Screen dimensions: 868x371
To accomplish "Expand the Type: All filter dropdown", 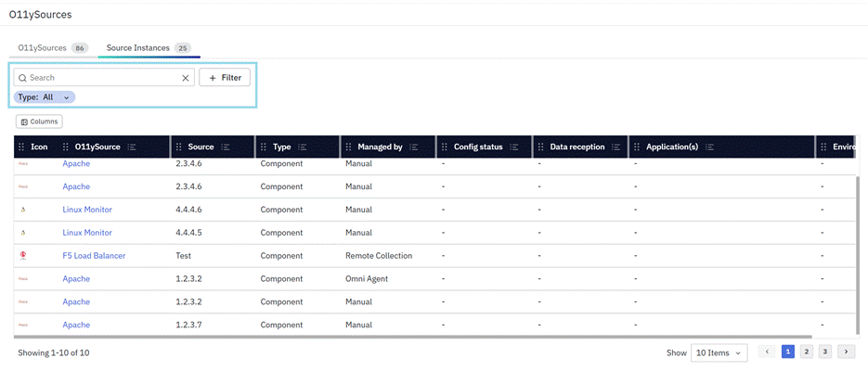I will pos(66,97).
